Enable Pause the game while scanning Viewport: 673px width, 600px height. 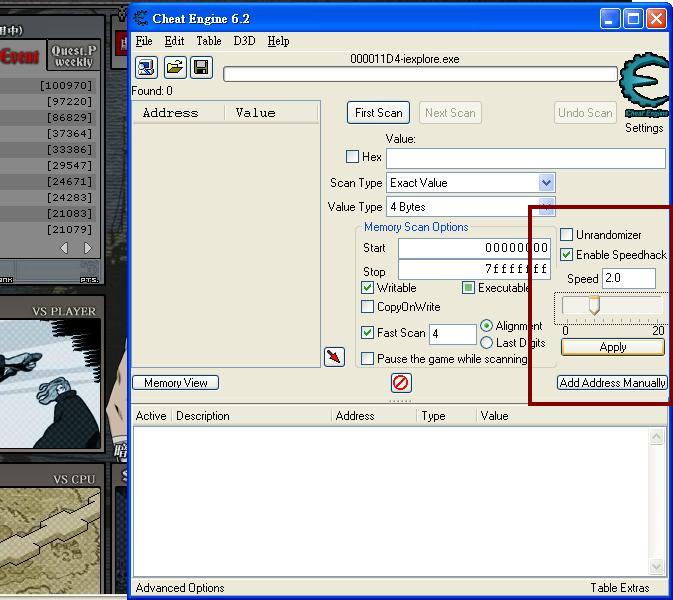pos(367,358)
